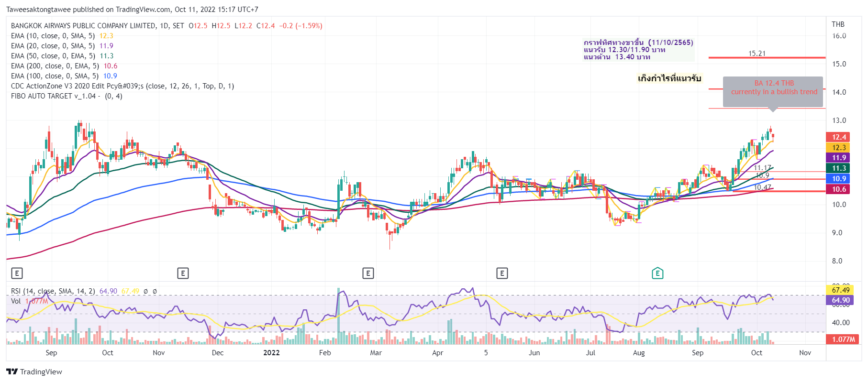Click the yellow 12.3 EMA price label
The height and width of the screenshot is (382, 868).
[838, 148]
